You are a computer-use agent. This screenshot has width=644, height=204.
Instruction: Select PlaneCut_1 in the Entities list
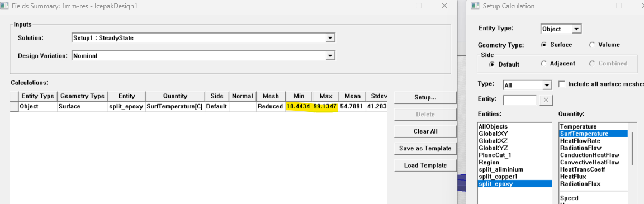[x=494, y=155]
